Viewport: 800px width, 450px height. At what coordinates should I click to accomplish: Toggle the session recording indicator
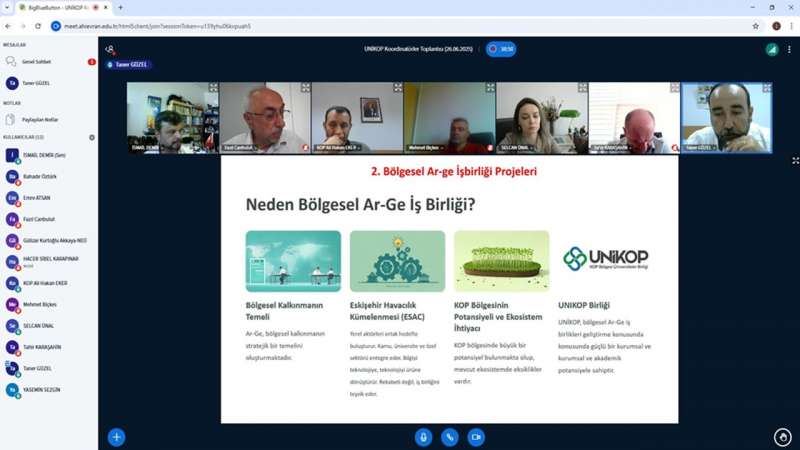500,48
